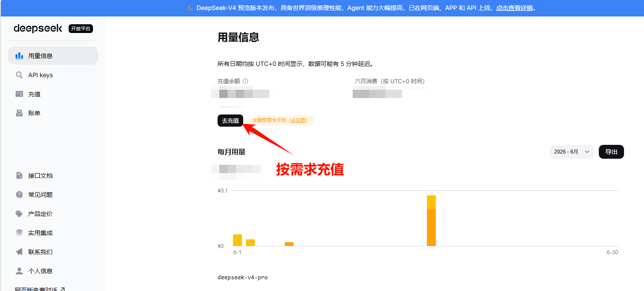Image resolution: width=644 pixels, height=291 pixels.
Task: Open the 用量信息 menu item
Action: (53, 56)
